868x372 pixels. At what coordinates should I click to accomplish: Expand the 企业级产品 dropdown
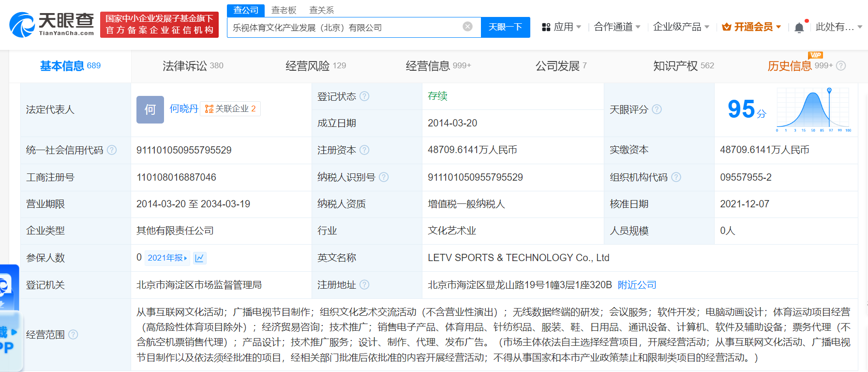pyautogui.click(x=681, y=27)
